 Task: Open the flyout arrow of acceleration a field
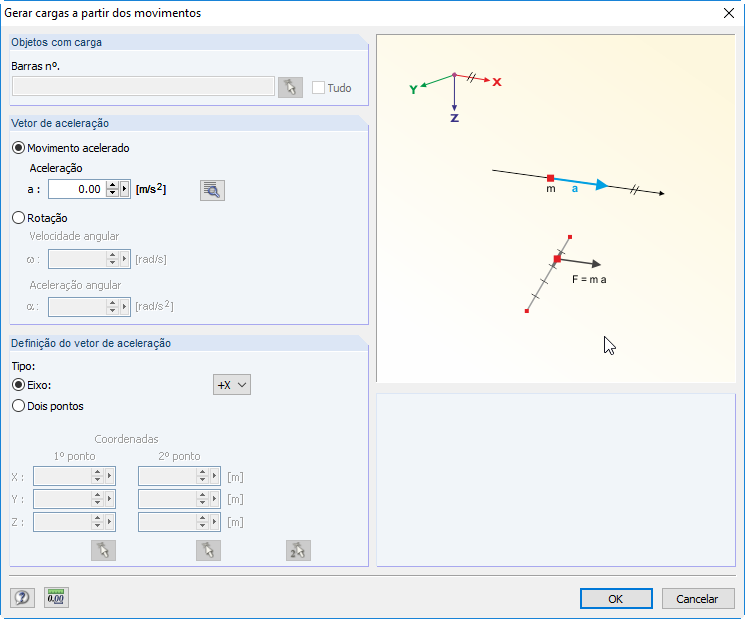(124, 189)
